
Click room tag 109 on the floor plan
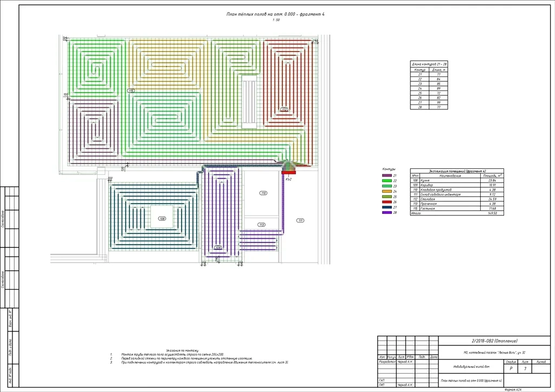click(x=218, y=248)
